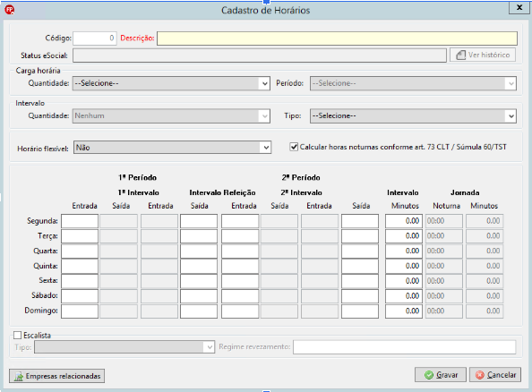Enable the Escalista checkbox
Viewport: 532px width, 392px height.
click(17, 336)
